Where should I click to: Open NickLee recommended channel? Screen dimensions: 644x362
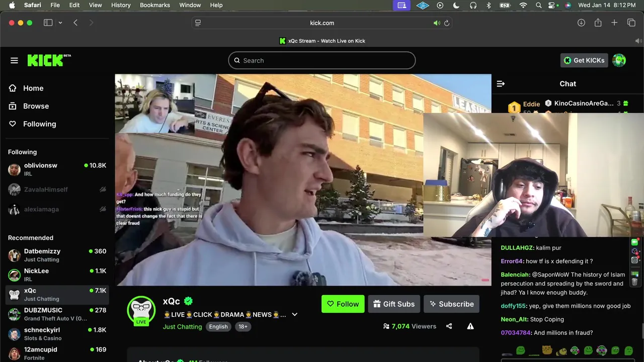(57, 275)
